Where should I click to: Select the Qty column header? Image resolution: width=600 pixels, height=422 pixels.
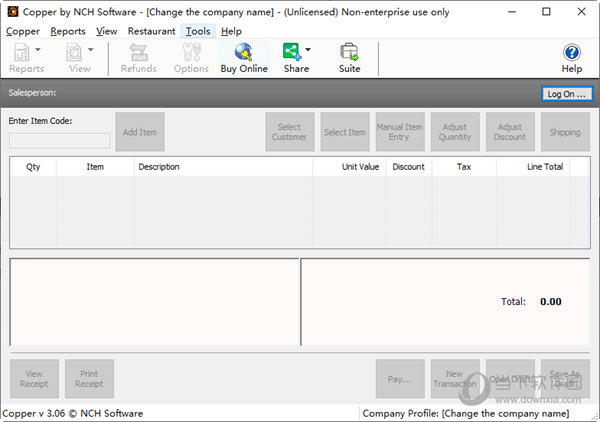pyautogui.click(x=33, y=167)
